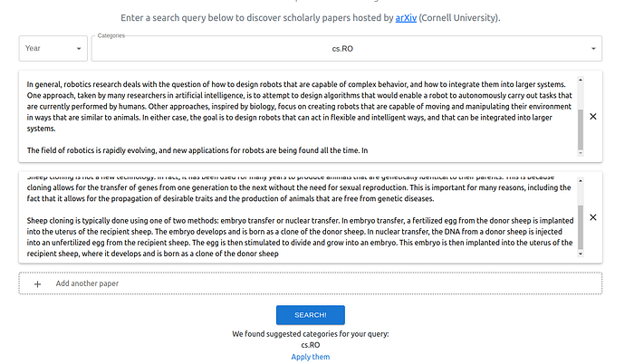This screenshot has height=364, width=634.
Task: Expand the Categories dropdown arrow
Action: click(593, 49)
